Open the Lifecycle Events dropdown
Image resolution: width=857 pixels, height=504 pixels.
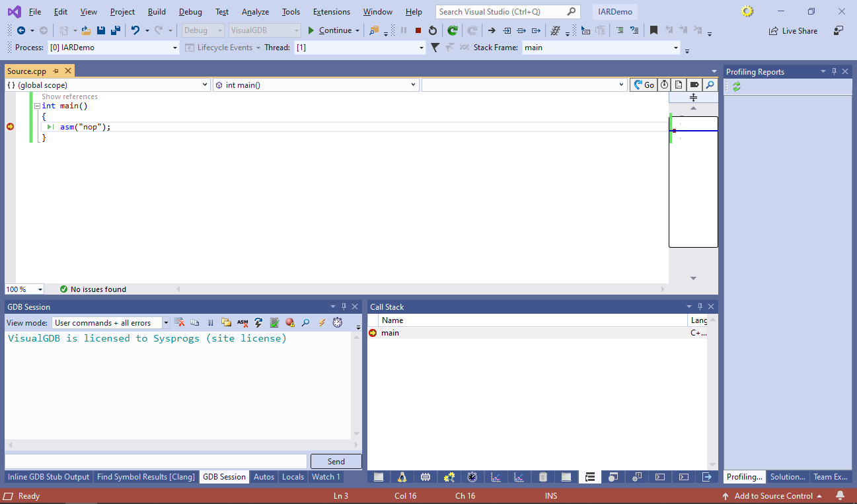click(222, 48)
